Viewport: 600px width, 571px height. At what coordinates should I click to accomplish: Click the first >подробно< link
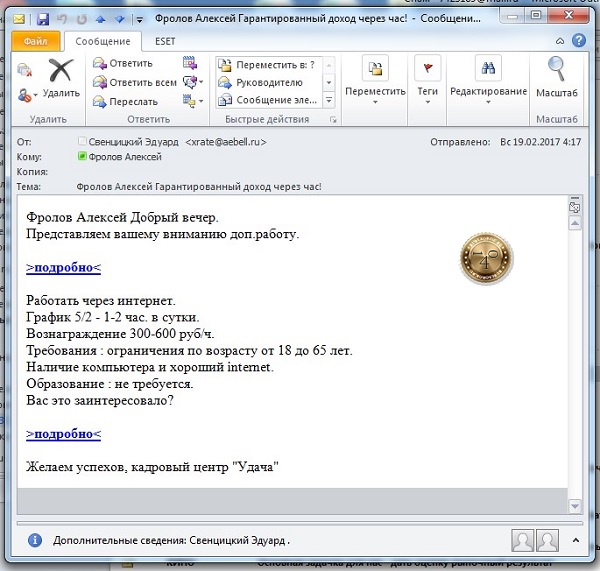tap(64, 267)
